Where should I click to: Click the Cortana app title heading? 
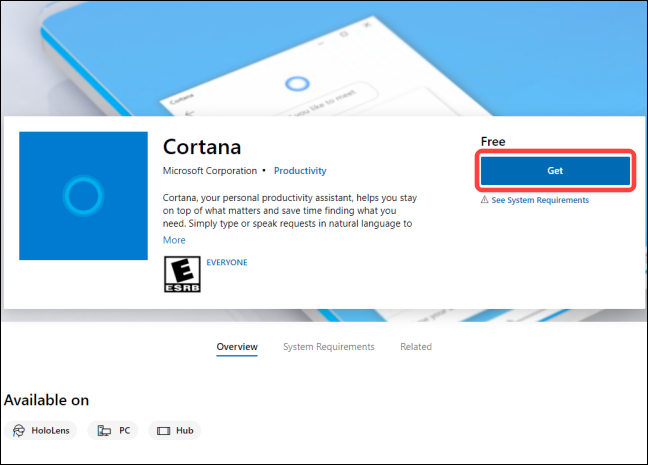[x=202, y=146]
